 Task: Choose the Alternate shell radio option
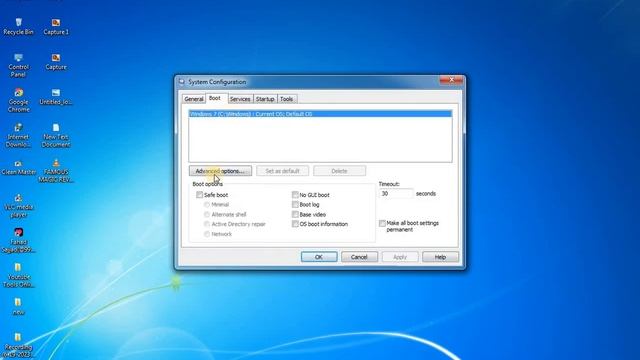(207, 214)
